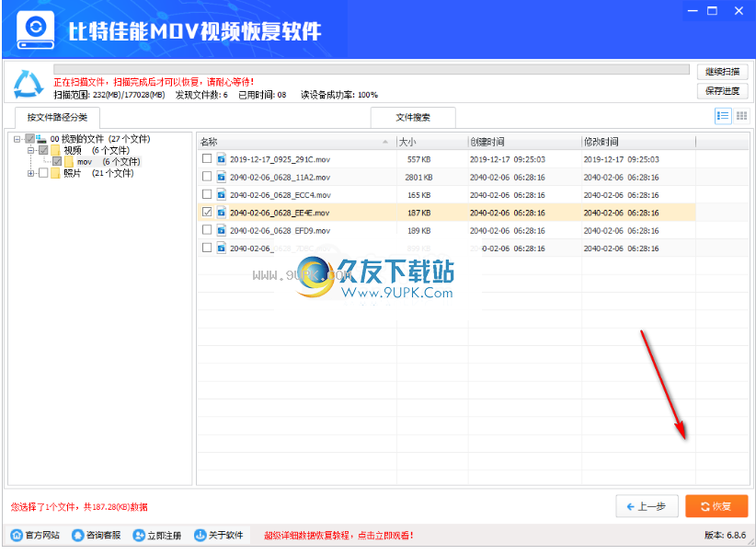Click file icon of 2040-02-06_0628_11A2.mov
This screenshot has width=756, height=555.
click(x=222, y=177)
